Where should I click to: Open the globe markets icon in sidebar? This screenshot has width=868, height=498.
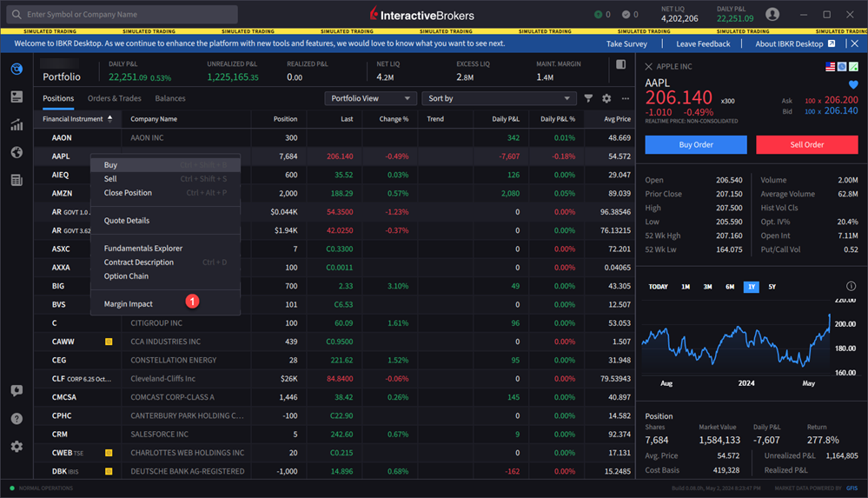tap(17, 152)
